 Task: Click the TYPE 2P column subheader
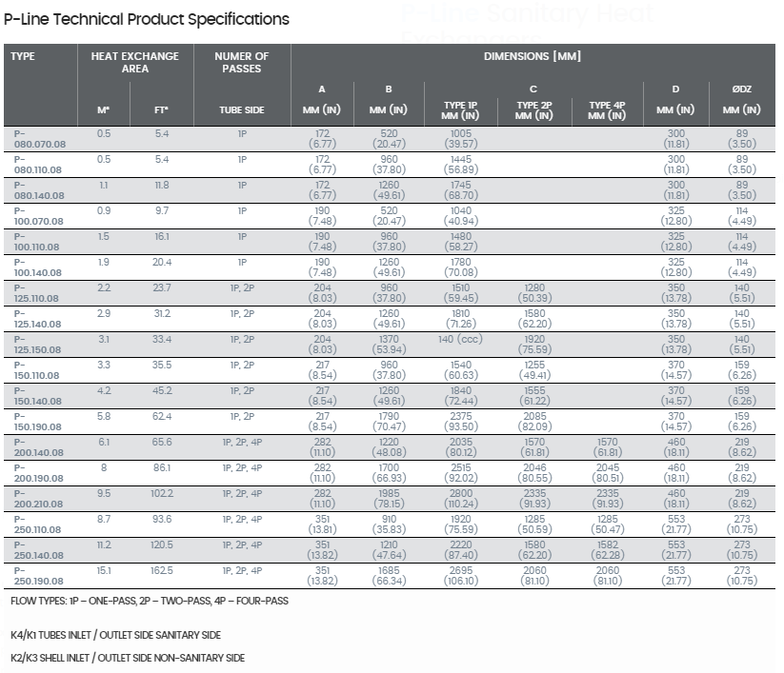[533, 110]
